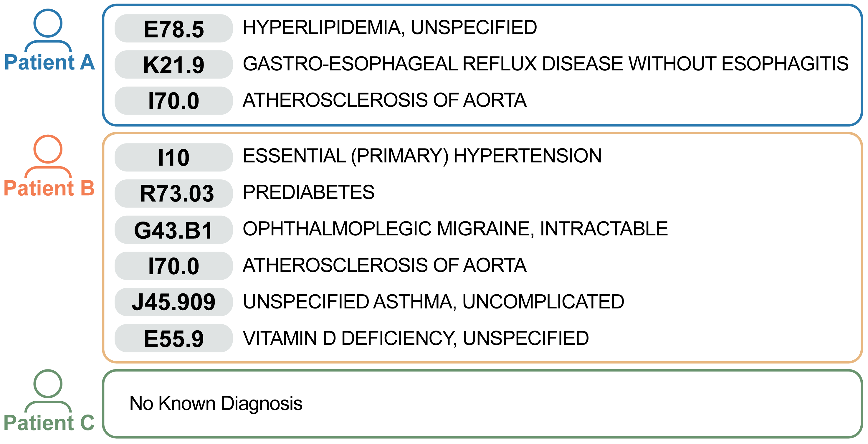The image size is (868, 444).
Task: Click the Patient A label
Action: tap(49, 62)
